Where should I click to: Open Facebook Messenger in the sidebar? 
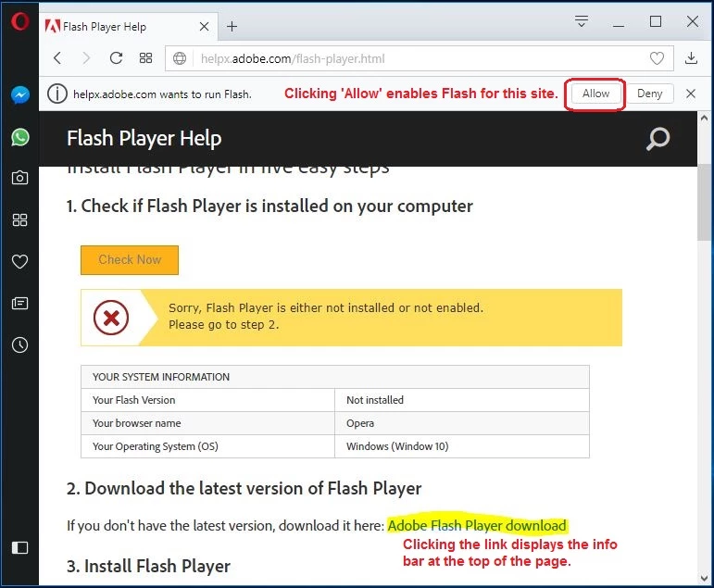click(20, 95)
